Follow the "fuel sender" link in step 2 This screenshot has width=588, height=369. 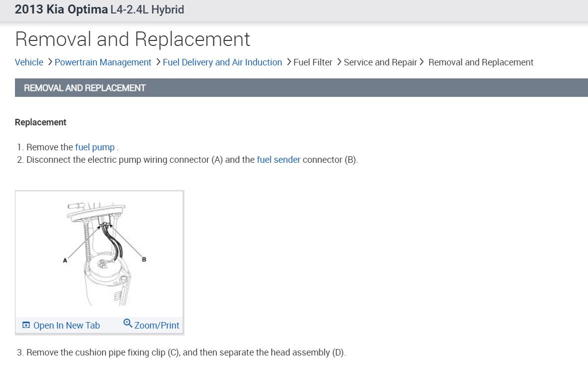pos(279,160)
